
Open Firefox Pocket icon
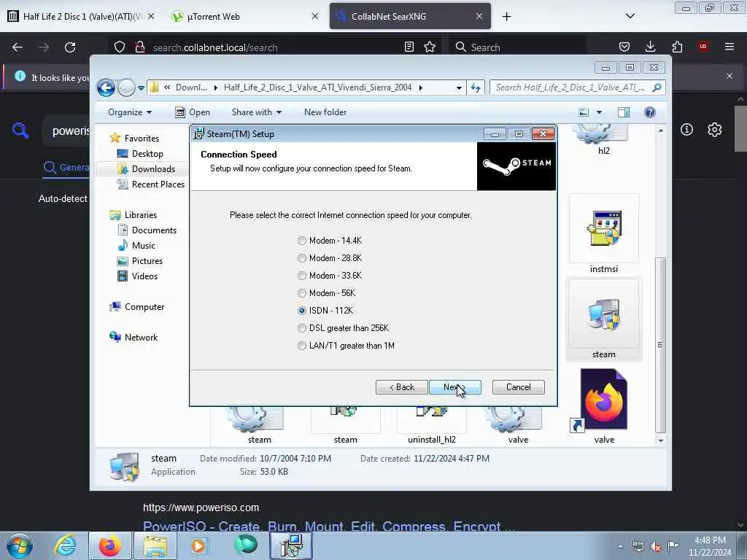pyautogui.click(x=624, y=47)
